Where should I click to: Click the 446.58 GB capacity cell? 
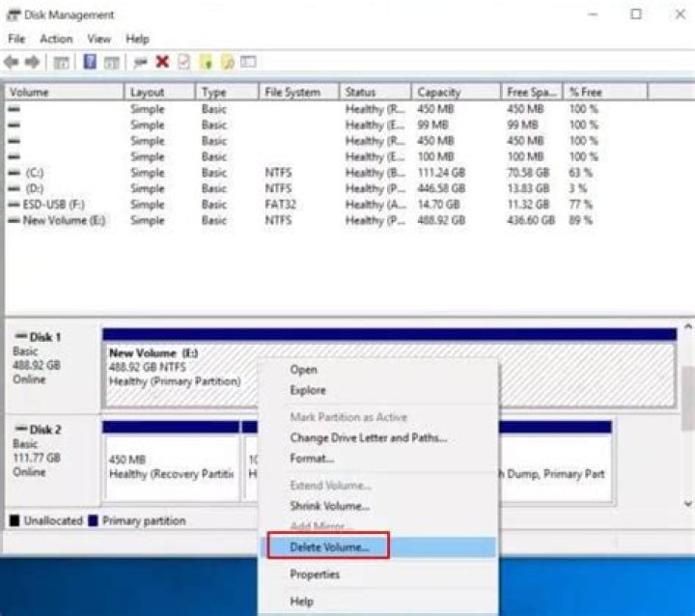click(x=441, y=189)
